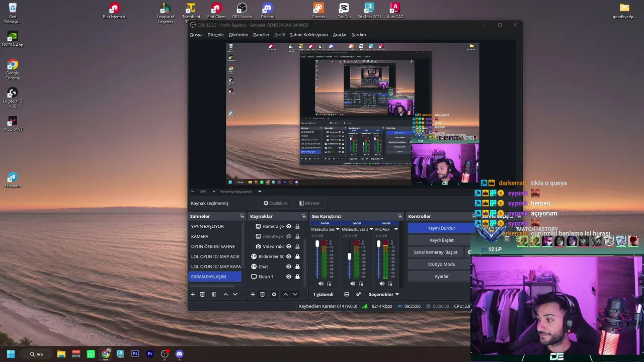Open the Araçlar menu
Screen dimensions: 644x362
coord(340,35)
